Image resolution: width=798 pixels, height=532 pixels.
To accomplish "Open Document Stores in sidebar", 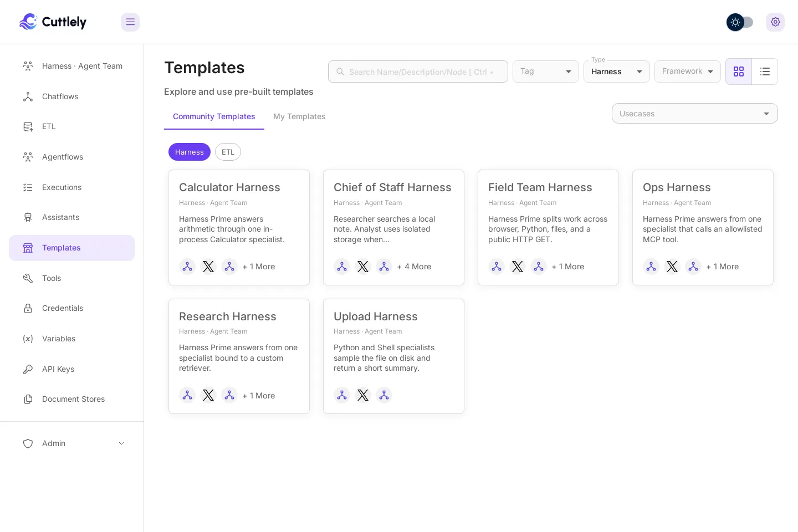I will 71,399.
